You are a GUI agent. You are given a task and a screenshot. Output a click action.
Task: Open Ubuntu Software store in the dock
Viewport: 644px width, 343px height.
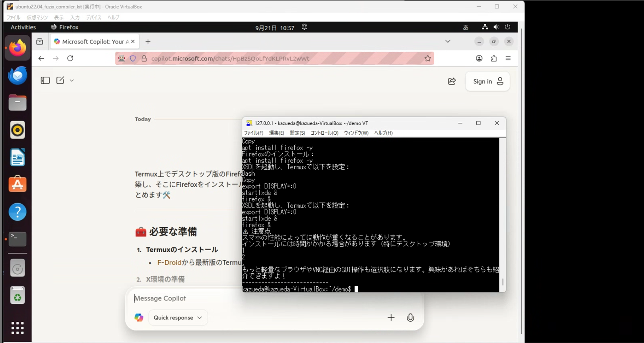[17, 184]
